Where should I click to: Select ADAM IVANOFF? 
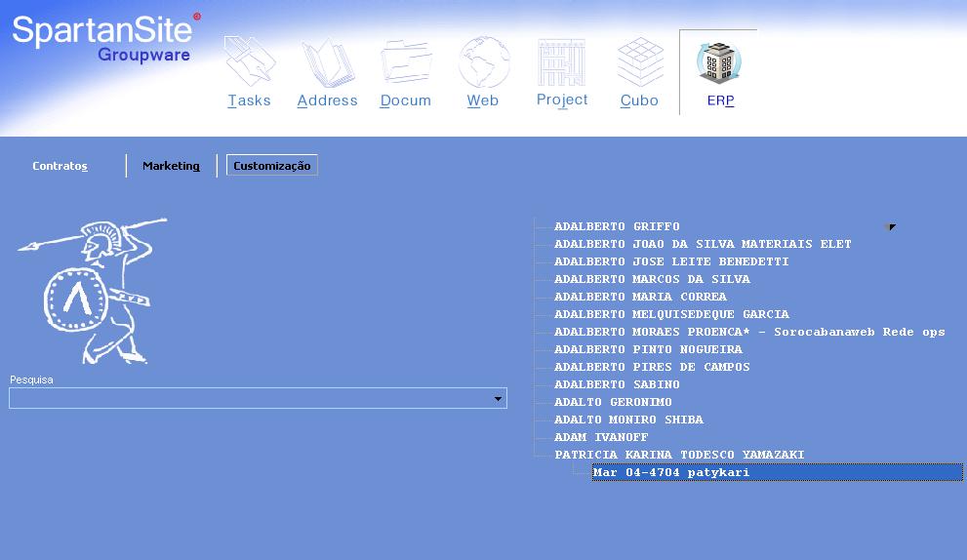(601, 437)
